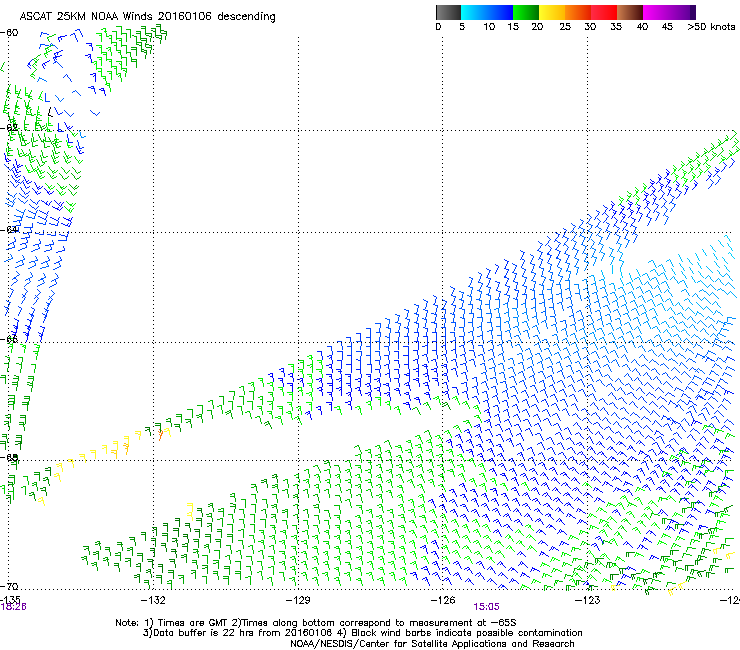Click the legend label '10'
The height and width of the screenshot is (650, 740).
489,27
